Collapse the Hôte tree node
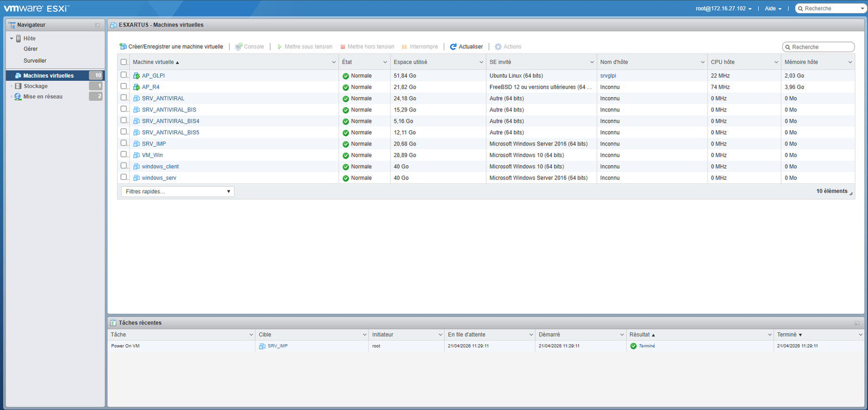Viewport: 868px width, 410px height. click(11, 39)
